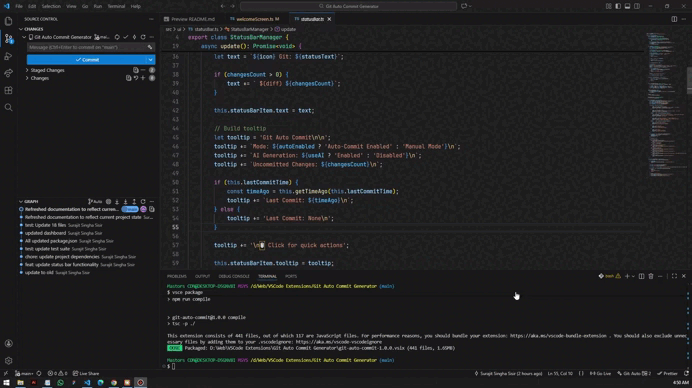The width and height of the screenshot is (692, 388).
Task: Collapse Git Auto Commit Generator repository
Action: click(24, 37)
